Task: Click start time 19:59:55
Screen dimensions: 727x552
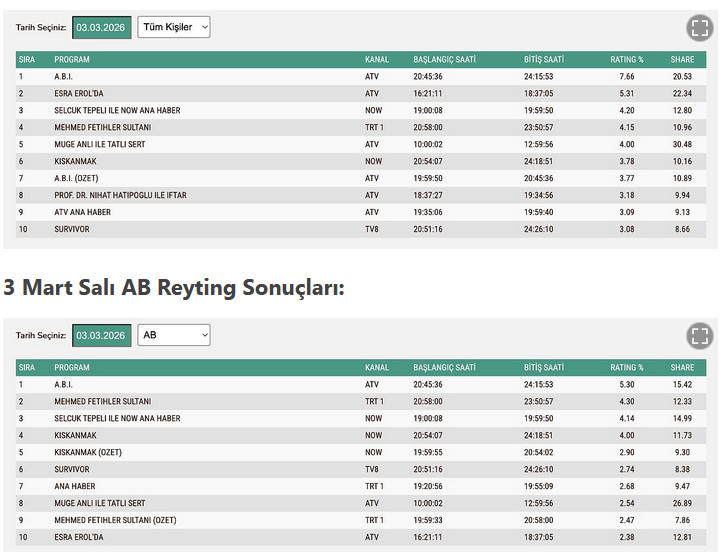Action: [x=428, y=452]
